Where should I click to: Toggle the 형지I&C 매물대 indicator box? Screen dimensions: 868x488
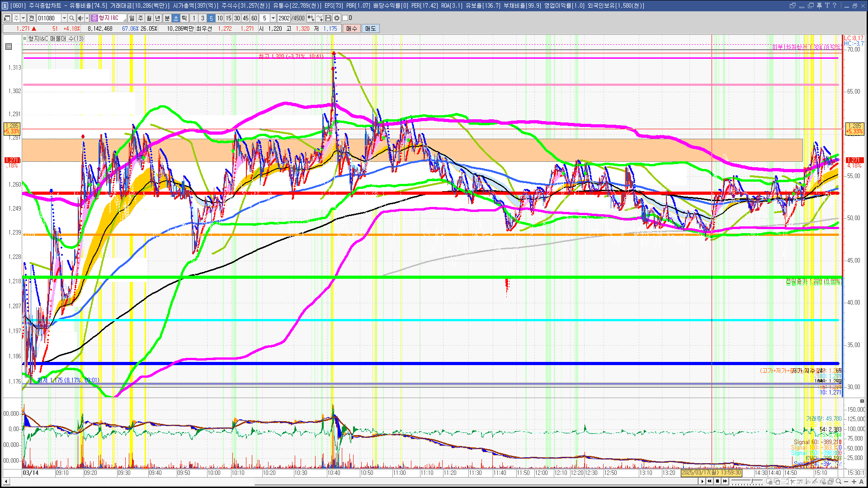(25, 39)
